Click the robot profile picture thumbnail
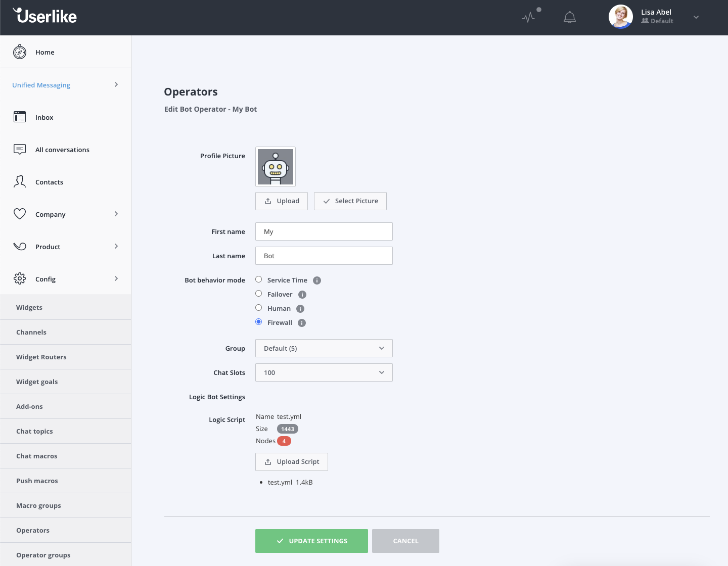 point(276,167)
